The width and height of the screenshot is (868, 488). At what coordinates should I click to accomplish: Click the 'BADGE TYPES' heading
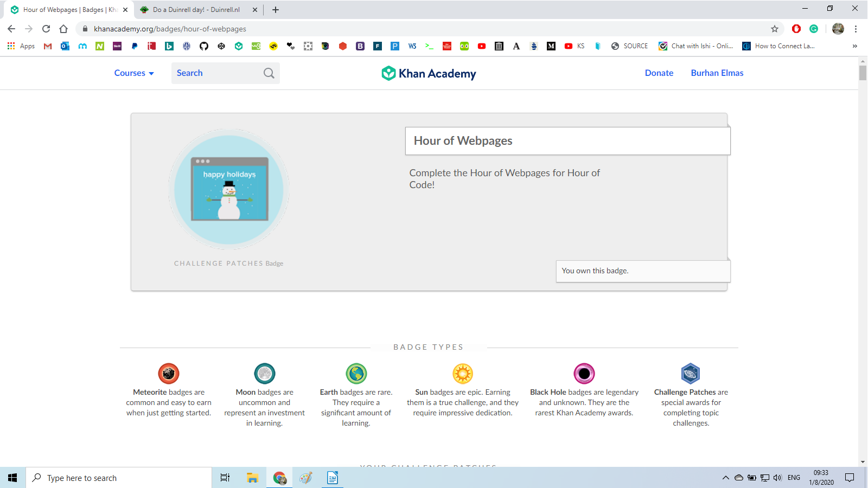429,347
